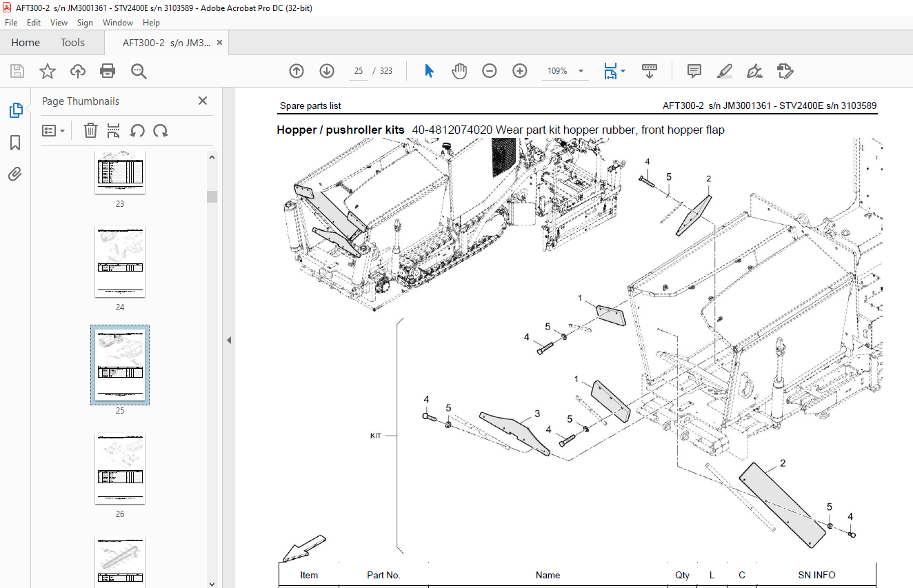This screenshot has width=913, height=588.
Task: Select the highlighter pen tool
Action: click(724, 71)
